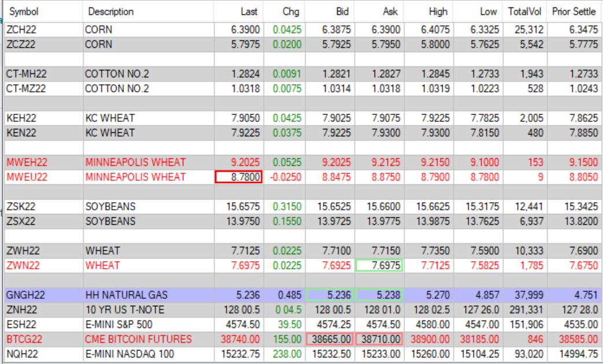603x364 pixels.
Task: Sort by the Bid column header
Action: (330, 12)
